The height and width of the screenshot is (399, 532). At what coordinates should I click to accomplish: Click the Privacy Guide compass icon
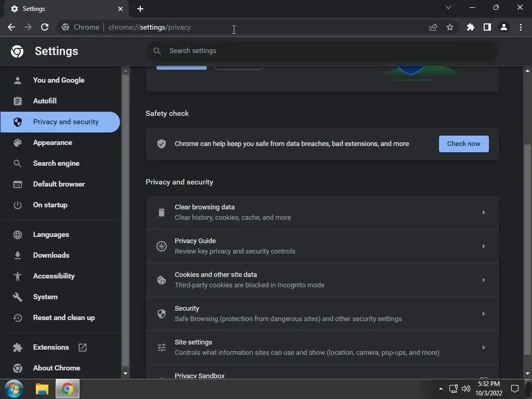(x=162, y=246)
